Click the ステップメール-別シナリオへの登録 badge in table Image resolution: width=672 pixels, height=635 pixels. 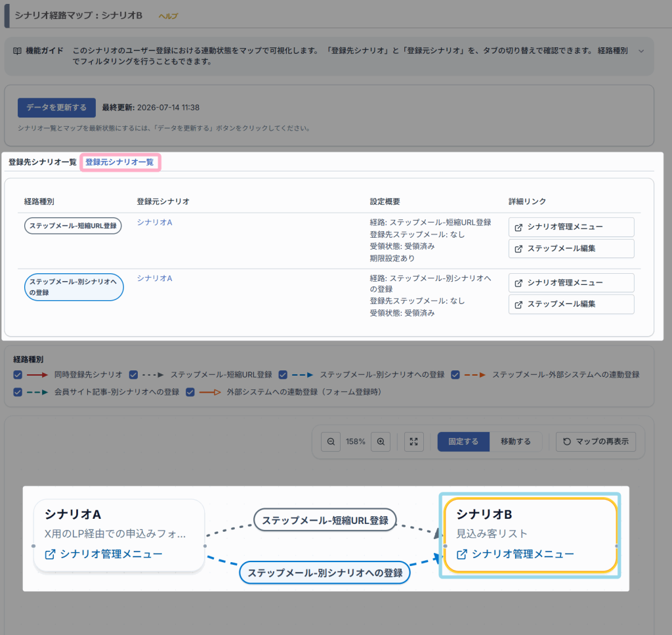pyautogui.click(x=73, y=287)
